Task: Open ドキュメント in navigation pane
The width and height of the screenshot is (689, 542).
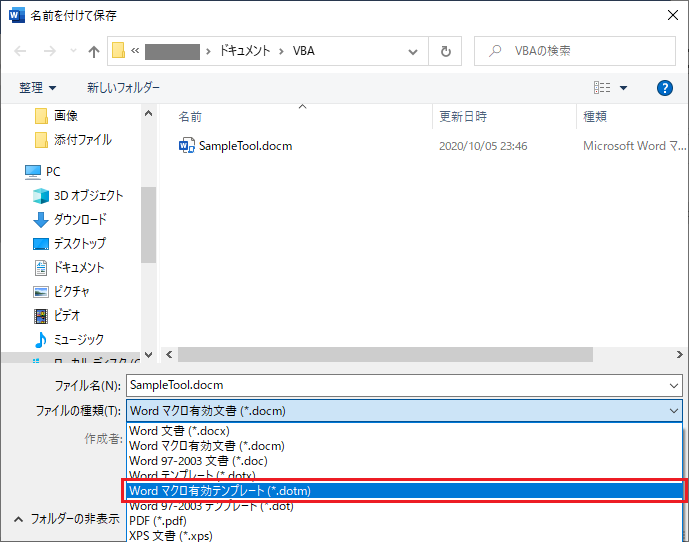Action: (x=69, y=267)
